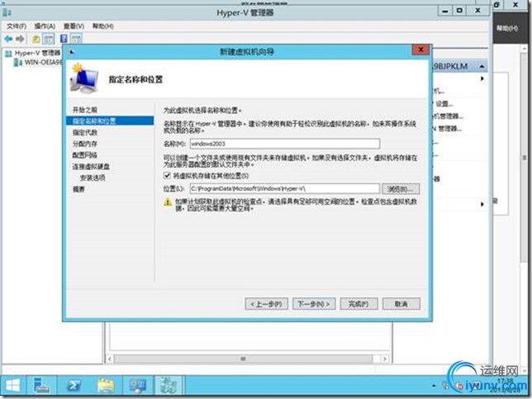Viewport: 532px width, 399px height.
Task: Click the name field containing windows2003
Action: (x=285, y=144)
